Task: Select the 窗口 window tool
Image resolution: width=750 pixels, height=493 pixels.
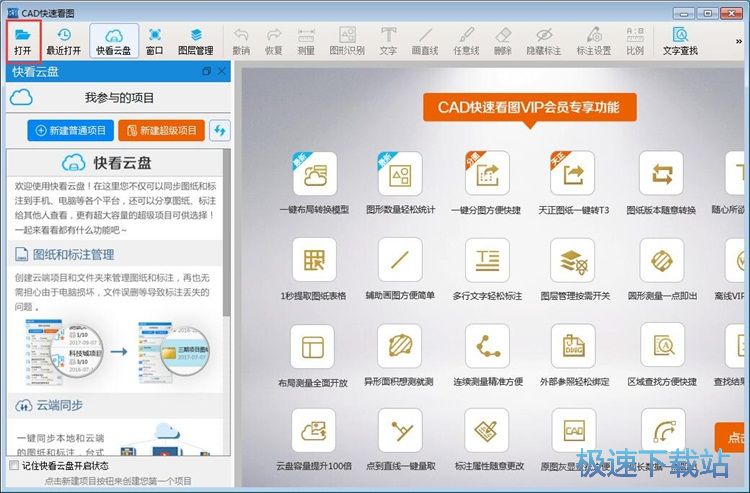Action: (154, 41)
